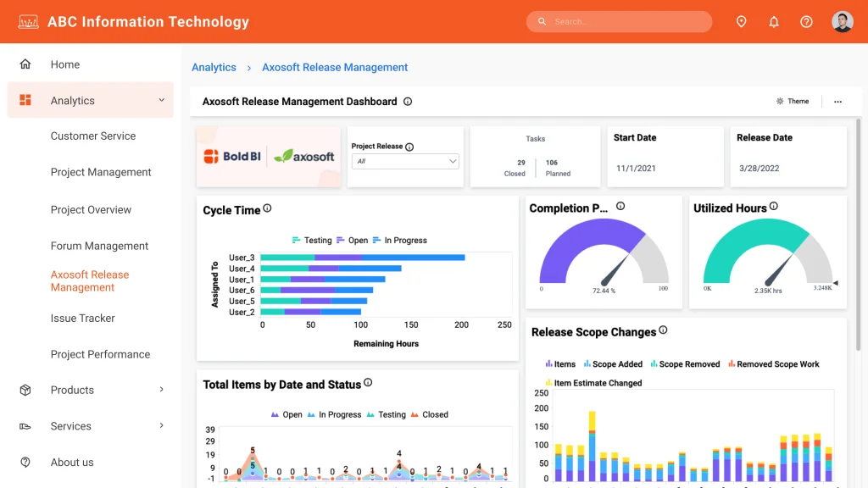Screen dimensions: 868x488
Task: Click info icon beside dashboard title
Action: 408,102
